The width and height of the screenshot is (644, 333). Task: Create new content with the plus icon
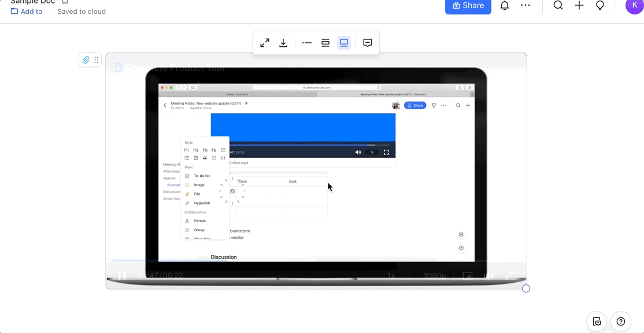coord(579,5)
